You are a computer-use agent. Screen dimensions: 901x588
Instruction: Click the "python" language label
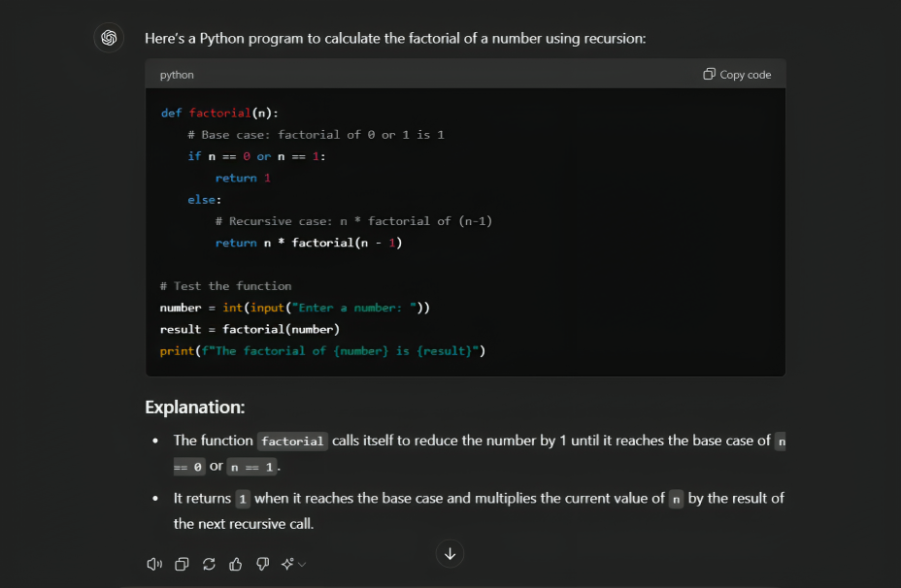[x=177, y=75]
